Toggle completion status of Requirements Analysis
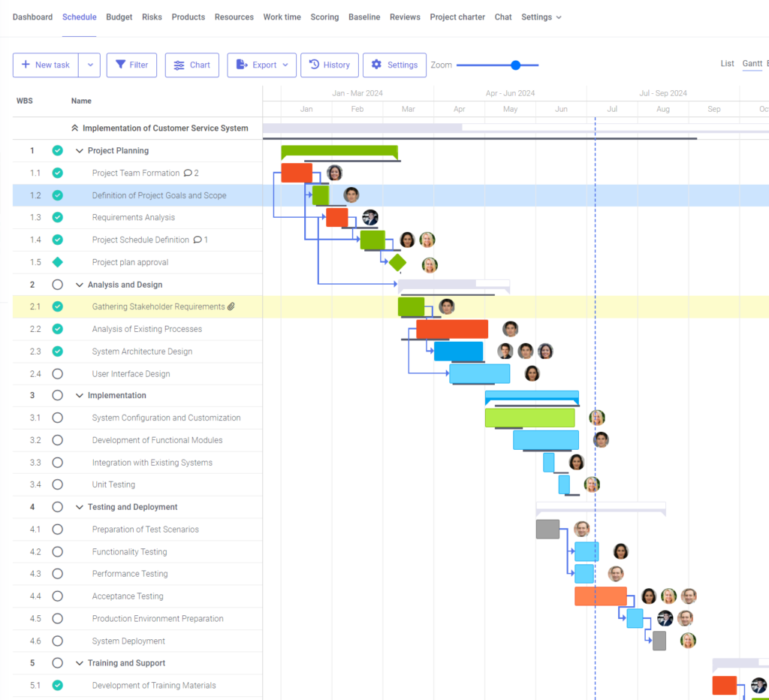Screen dimensions: 769x700 [x=57, y=217]
